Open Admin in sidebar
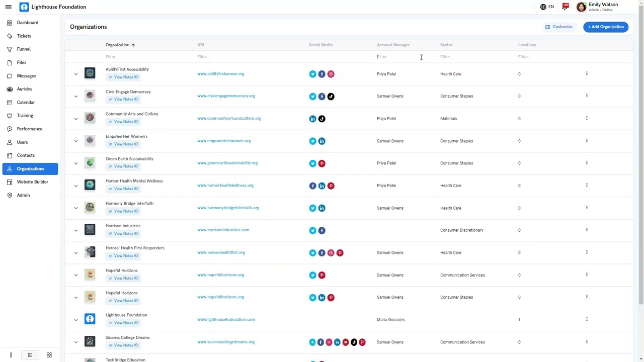Screen dimensions: 644x362 (x=30, y=195)
